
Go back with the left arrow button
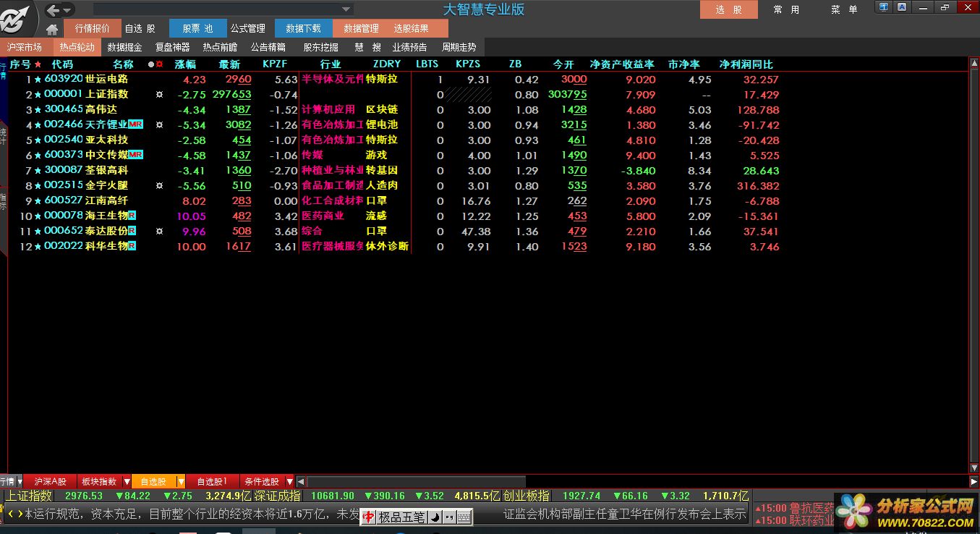[x=53, y=10]
